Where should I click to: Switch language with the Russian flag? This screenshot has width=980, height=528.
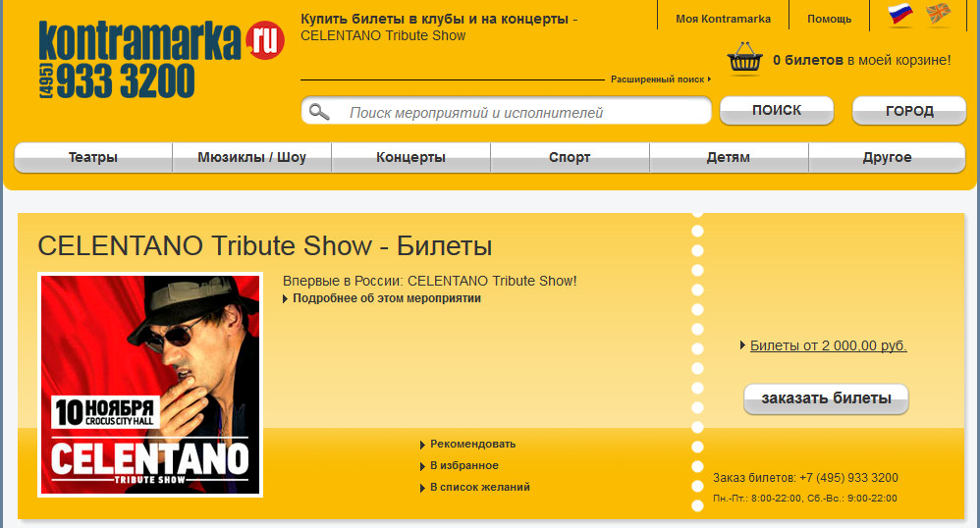click(x=899, y=14)
